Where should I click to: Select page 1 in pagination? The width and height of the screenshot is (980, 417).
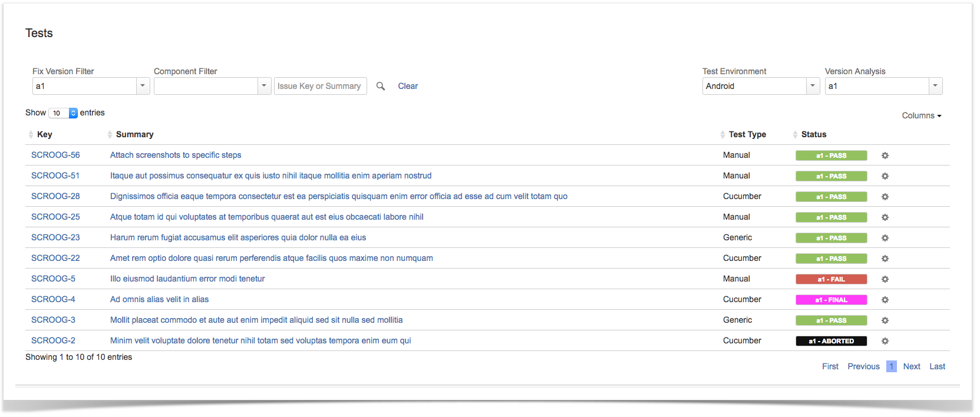[892, 366]
